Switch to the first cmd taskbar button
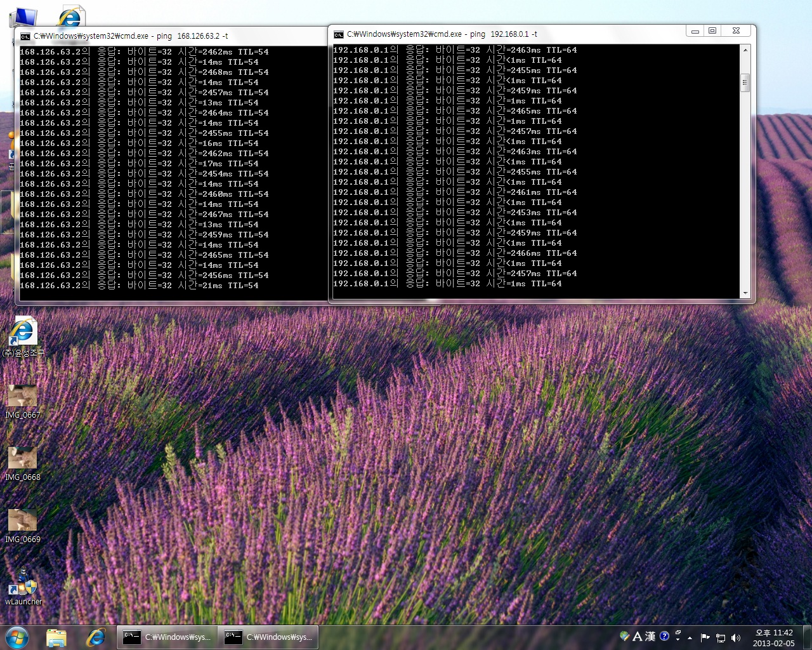Viewport: 812px width, 650px height. pyautogui.click(x=167, y=637)
